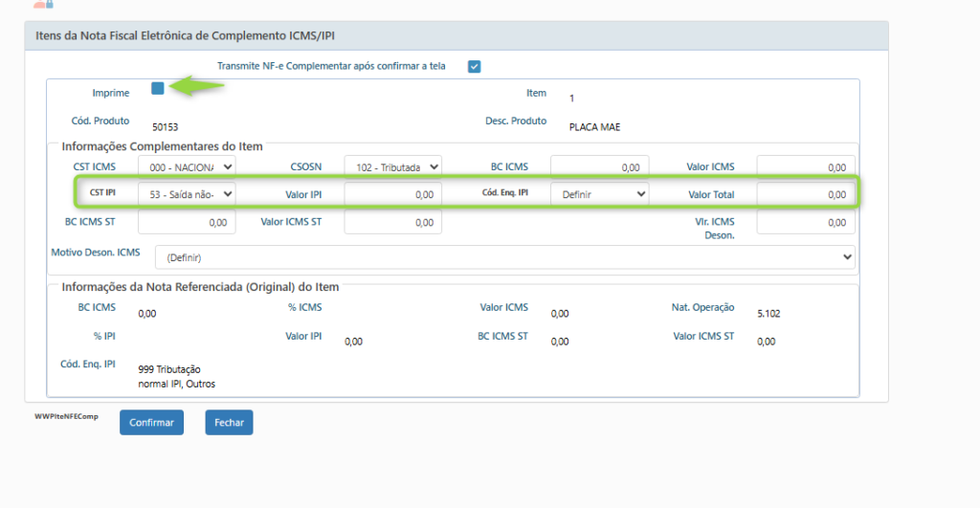
Task: Toggle the Imprime checkbox
Action: [158, 89]
